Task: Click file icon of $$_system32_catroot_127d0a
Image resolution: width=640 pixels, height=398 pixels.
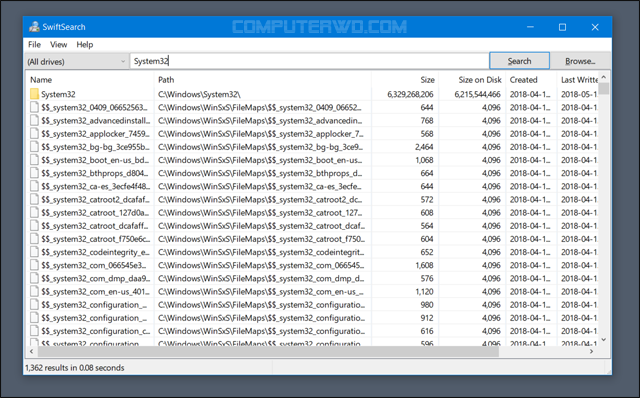Action: pos(34,213)
